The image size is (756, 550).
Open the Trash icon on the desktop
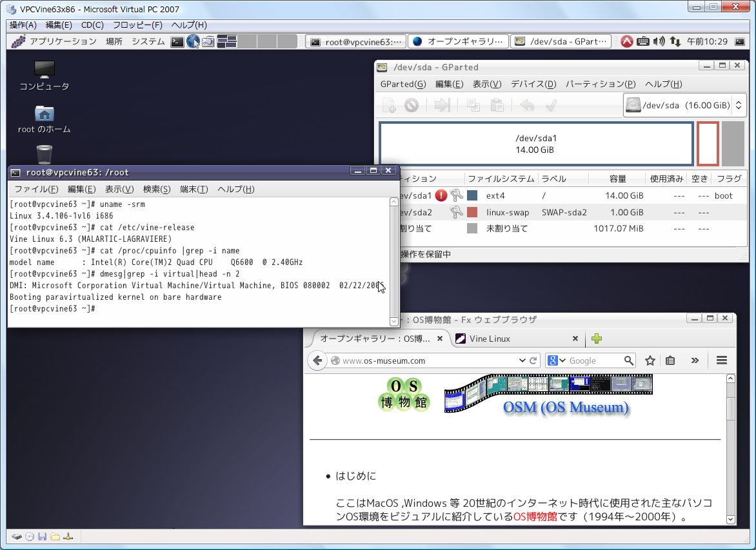point(45,154)
